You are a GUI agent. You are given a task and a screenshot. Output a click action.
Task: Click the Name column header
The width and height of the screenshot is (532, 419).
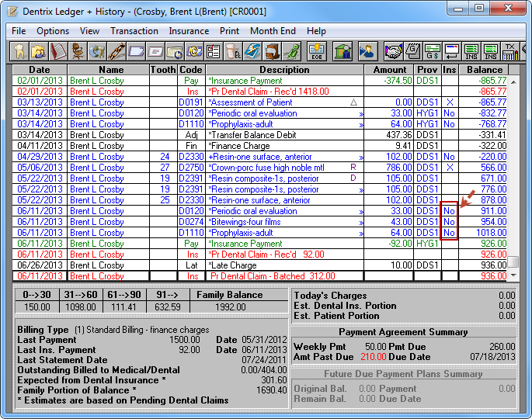tap(109, 70)
